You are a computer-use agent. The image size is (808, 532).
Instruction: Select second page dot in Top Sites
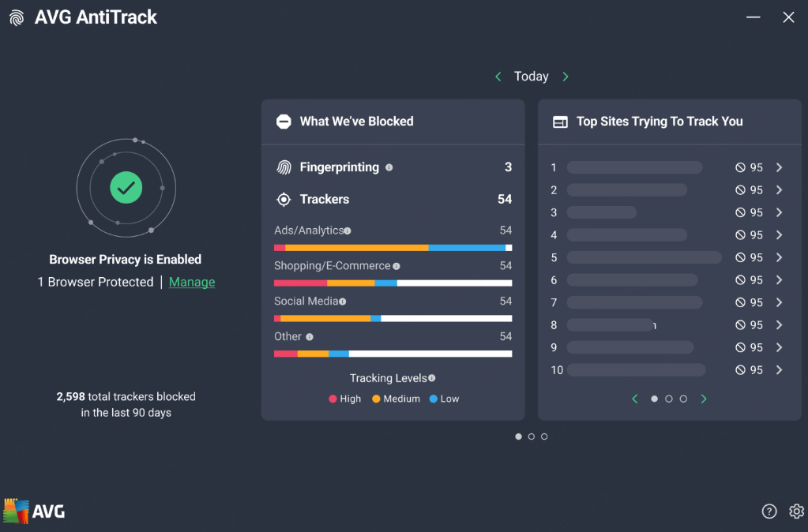669,399
